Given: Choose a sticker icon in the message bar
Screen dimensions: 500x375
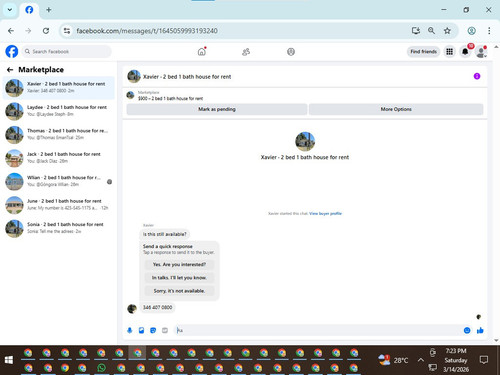Looking at the screenshot, I should point(153,330).
